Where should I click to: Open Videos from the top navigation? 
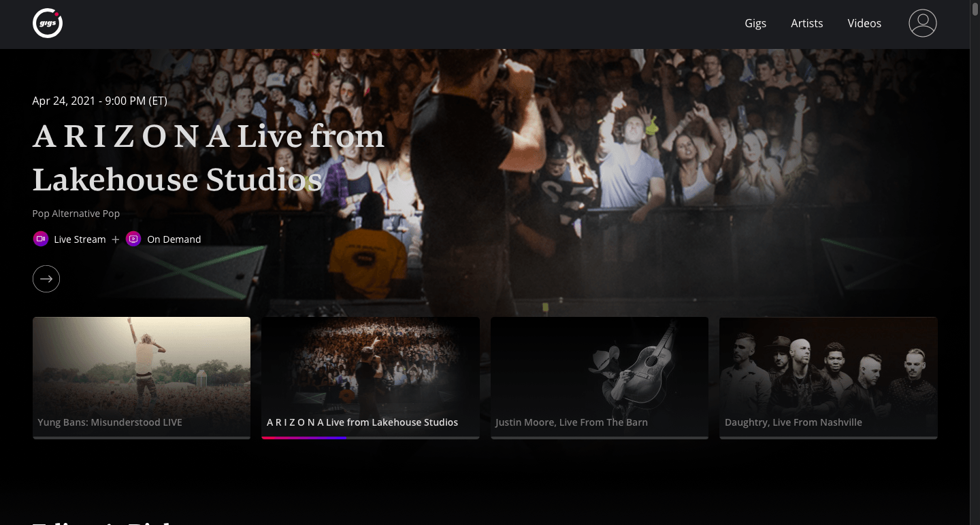[864, 23]
